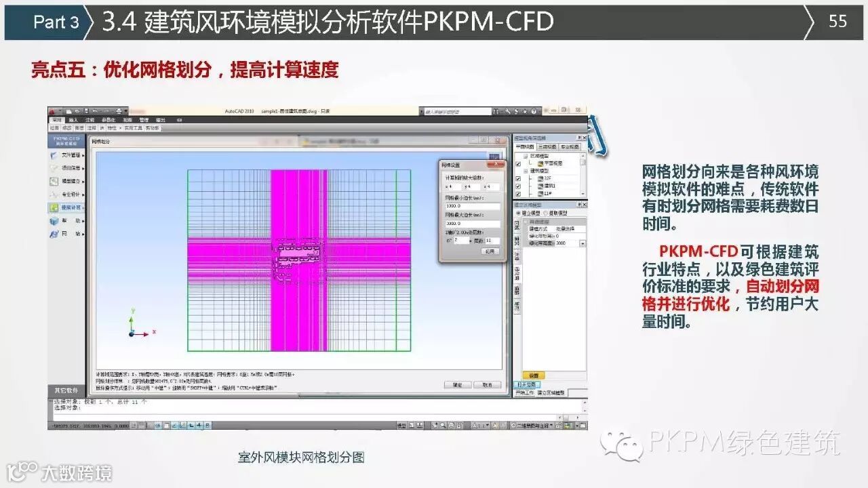This screenshot has height=488, width=868.
Task: Select the 提取模型 radio button
Action: click(x=545, y=213)
